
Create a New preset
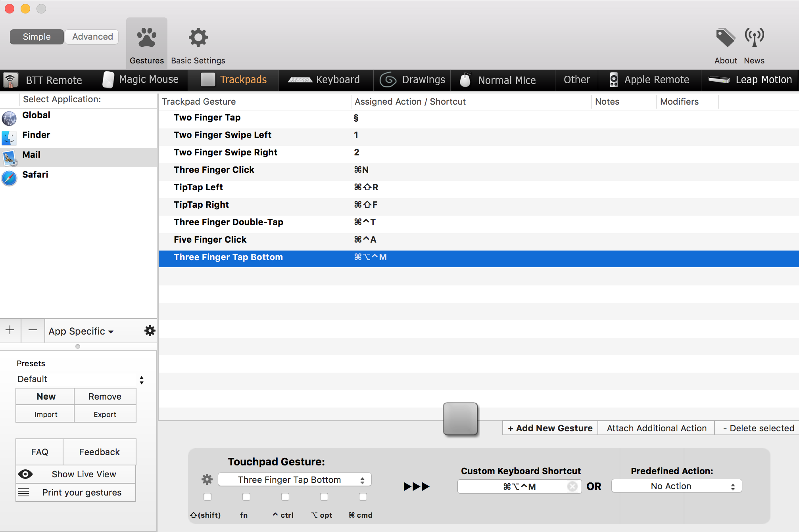click(46, 396)
